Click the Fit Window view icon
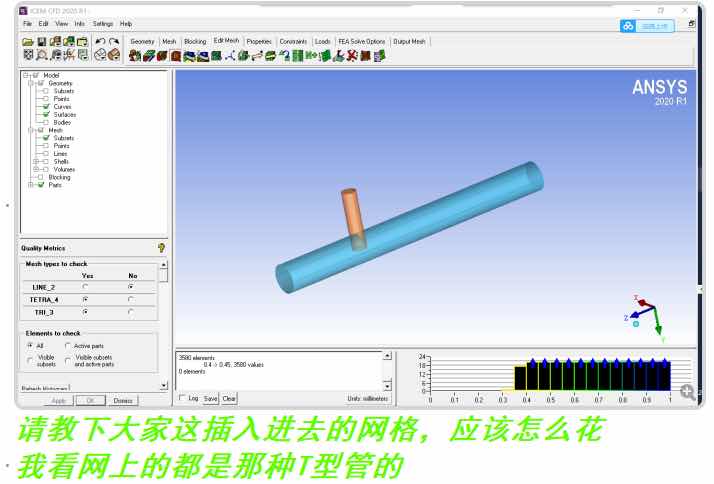The height and width of the screenshot is (484, 714). pyautogui.click(x=28, y=55)
